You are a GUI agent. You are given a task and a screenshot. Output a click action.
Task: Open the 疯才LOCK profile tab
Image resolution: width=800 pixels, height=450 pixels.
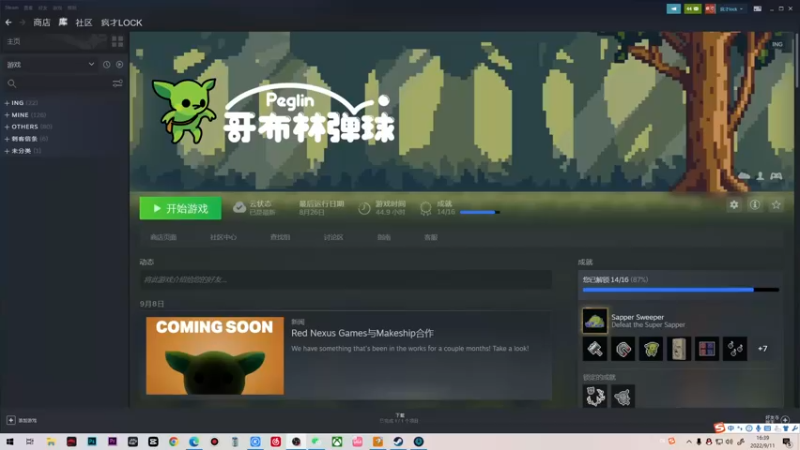[x=121, y=22]
